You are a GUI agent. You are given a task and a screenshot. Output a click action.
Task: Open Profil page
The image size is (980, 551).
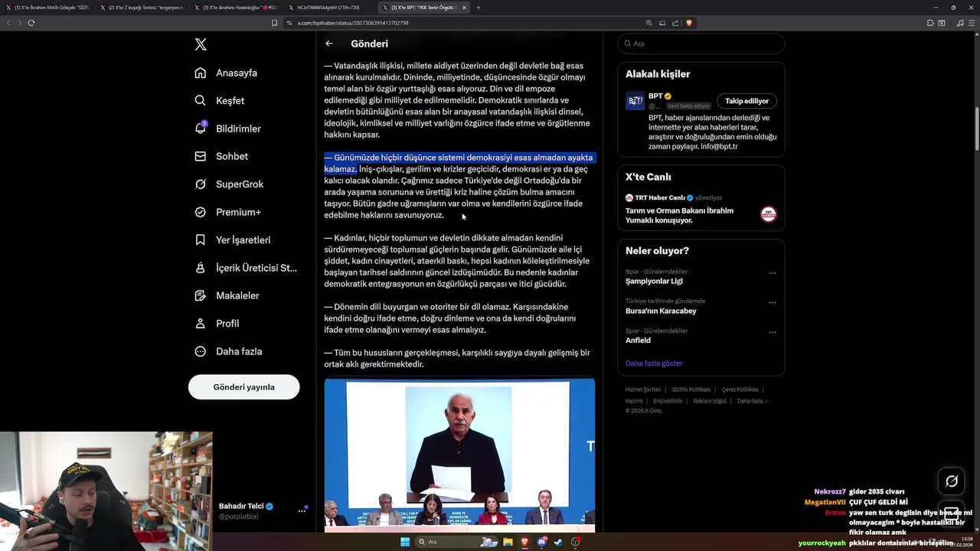[217, 323]
